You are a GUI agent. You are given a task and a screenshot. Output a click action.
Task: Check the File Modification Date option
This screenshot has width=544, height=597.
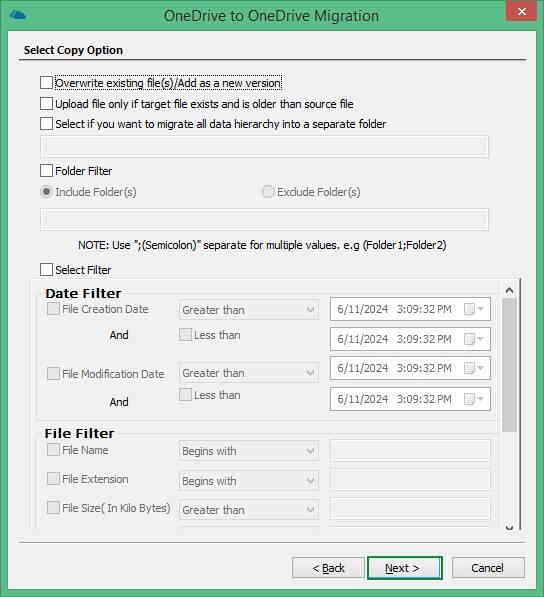tap(53, 374)
